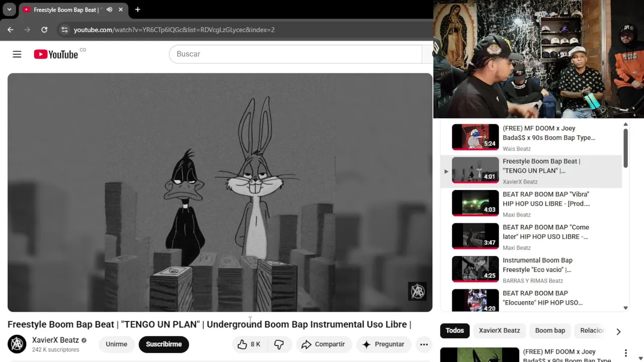Viewport: 644px width, 362px height.
Task: Open the YouTube hamburger guide menu
Action: (17, 54)
